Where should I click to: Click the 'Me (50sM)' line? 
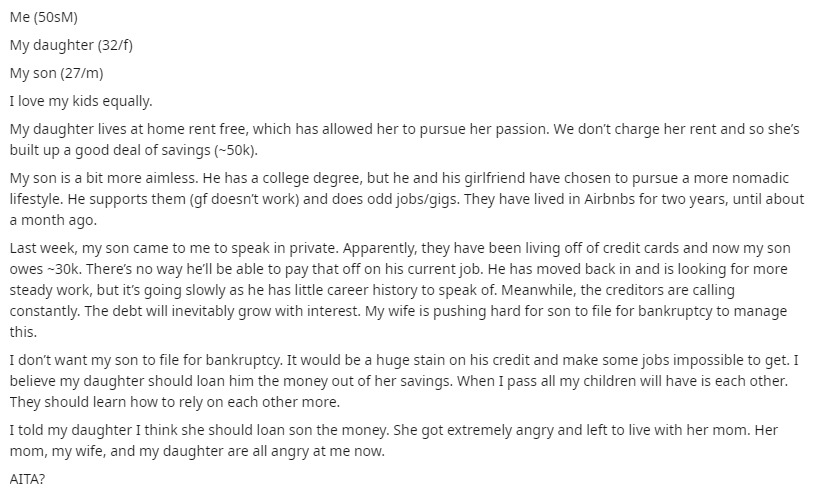(44, 17)
